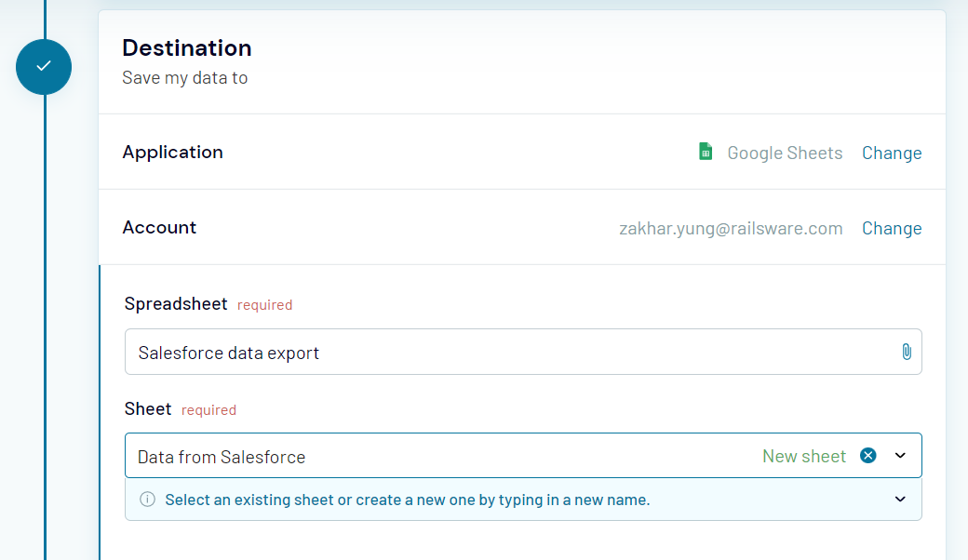Click the Account row label
The width and height of the screenshot is (968, 560).
pos(159,227)
